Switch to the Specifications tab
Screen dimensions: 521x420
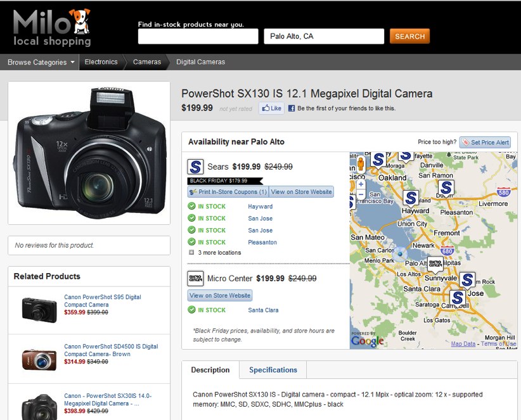coord(273,370)
